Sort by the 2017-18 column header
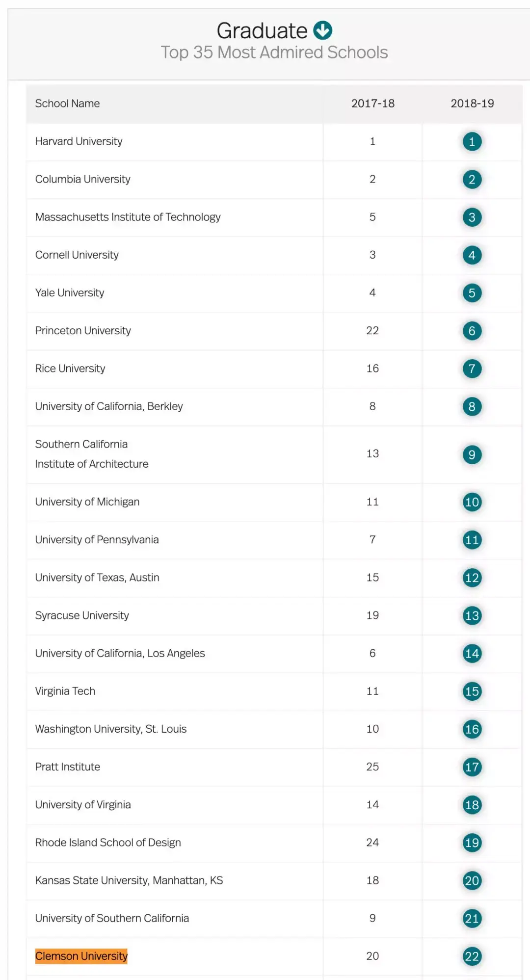 [373, 104]
